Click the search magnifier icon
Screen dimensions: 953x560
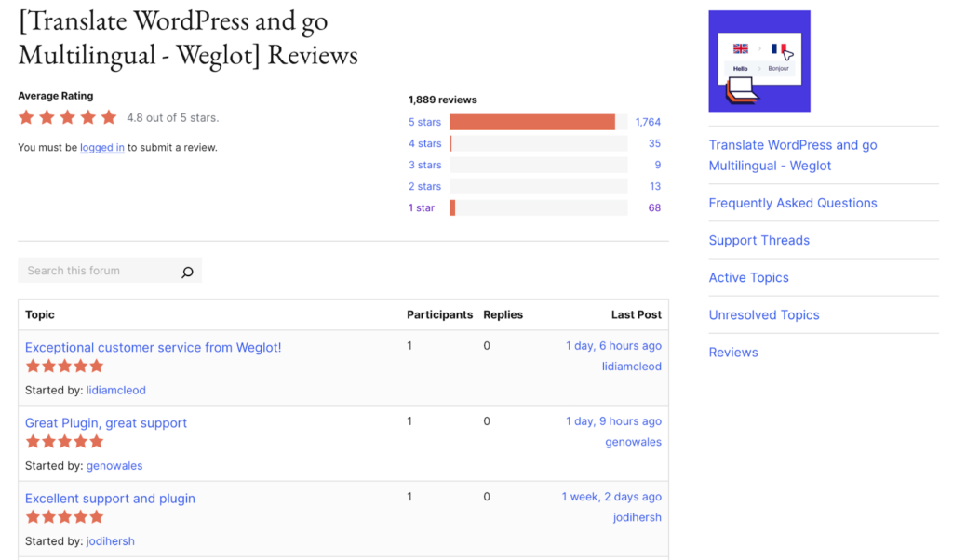coord(187,272)
